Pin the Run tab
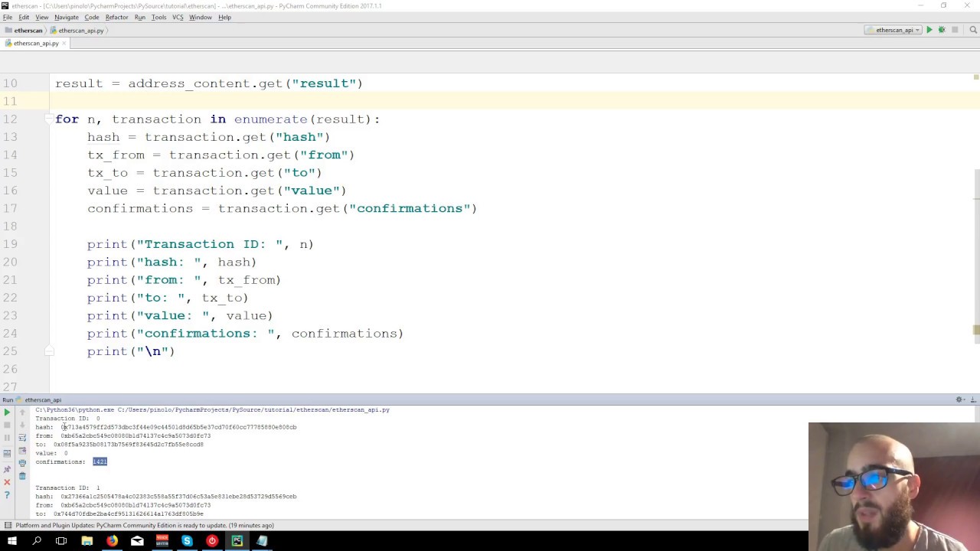 [7, 469]
